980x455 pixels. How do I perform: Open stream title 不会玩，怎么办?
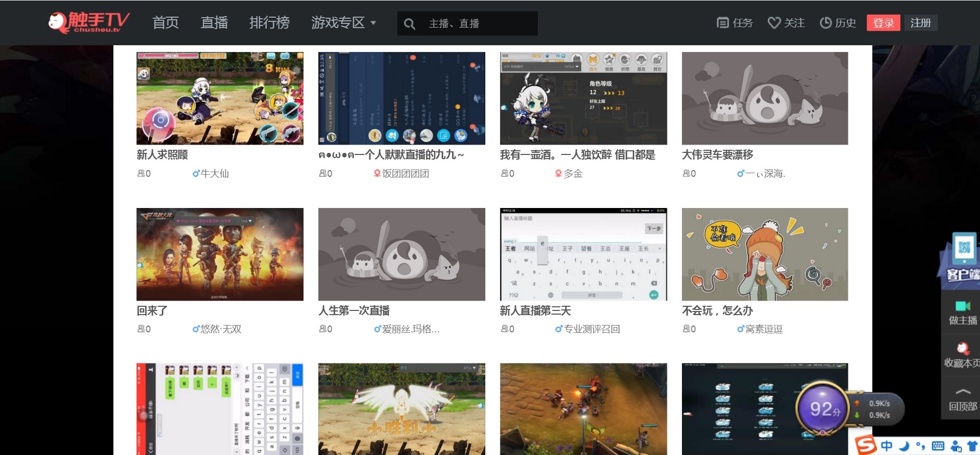(x=717, y=310)
